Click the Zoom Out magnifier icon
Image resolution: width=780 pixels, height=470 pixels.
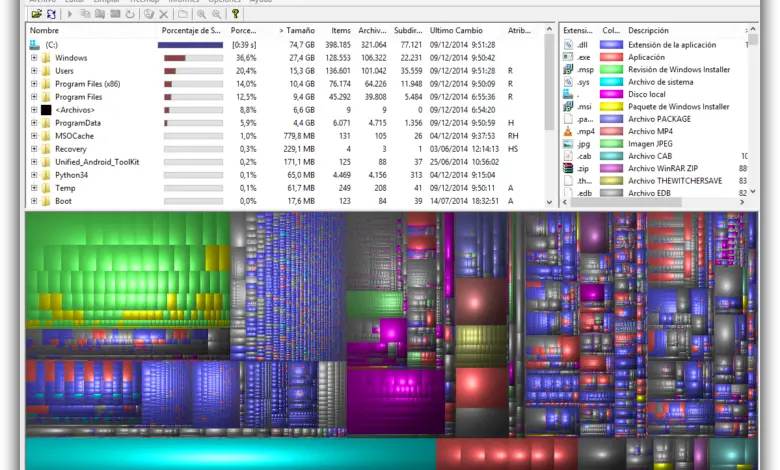[x=216, y=14]
